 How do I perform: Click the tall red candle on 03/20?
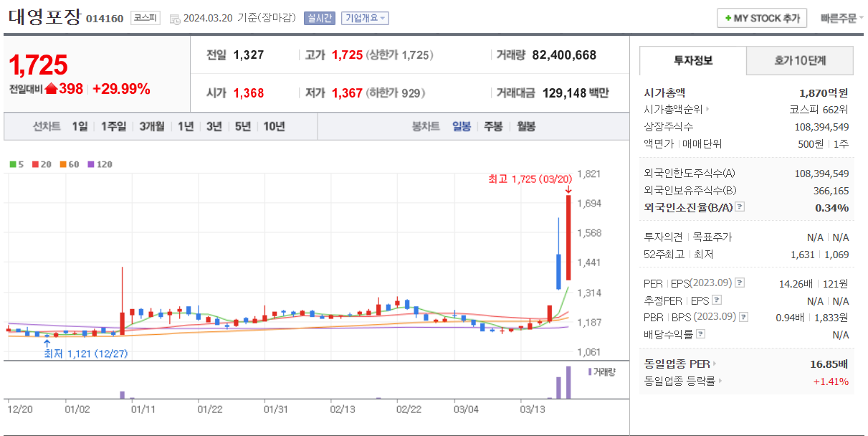568,237
